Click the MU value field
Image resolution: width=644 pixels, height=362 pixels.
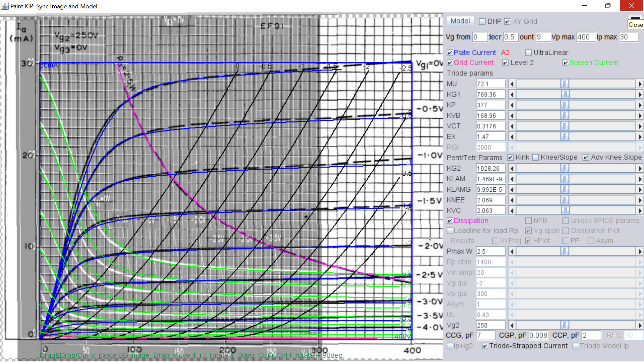click(491, 84)
